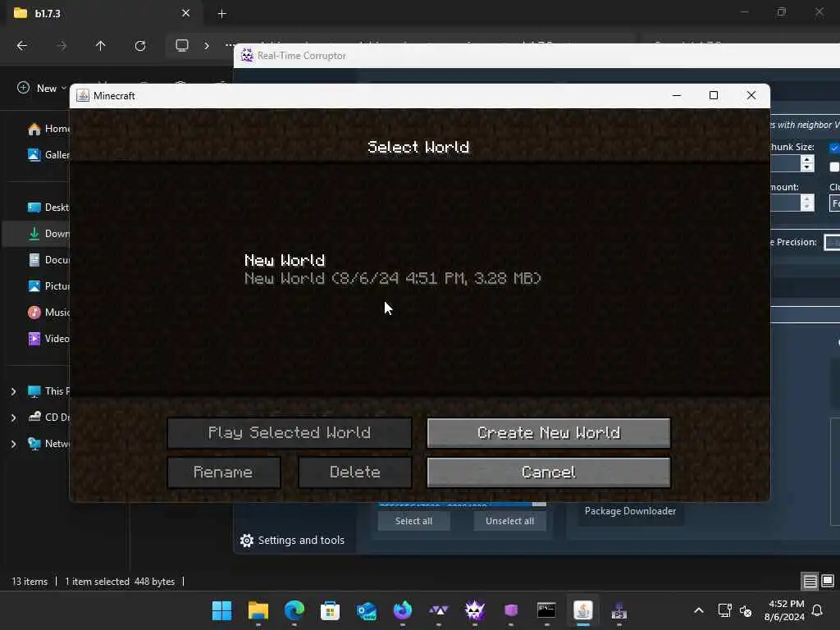840x630 pixels.
Task: Open Windows Start menu
Action: click(221, 610)
